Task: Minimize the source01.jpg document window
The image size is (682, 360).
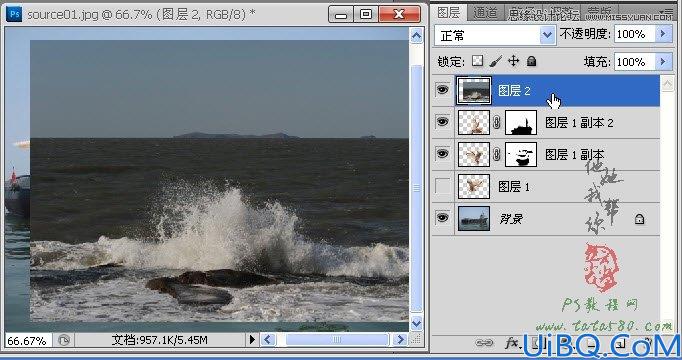Action: pyautogui.click(x=341, y=14)
